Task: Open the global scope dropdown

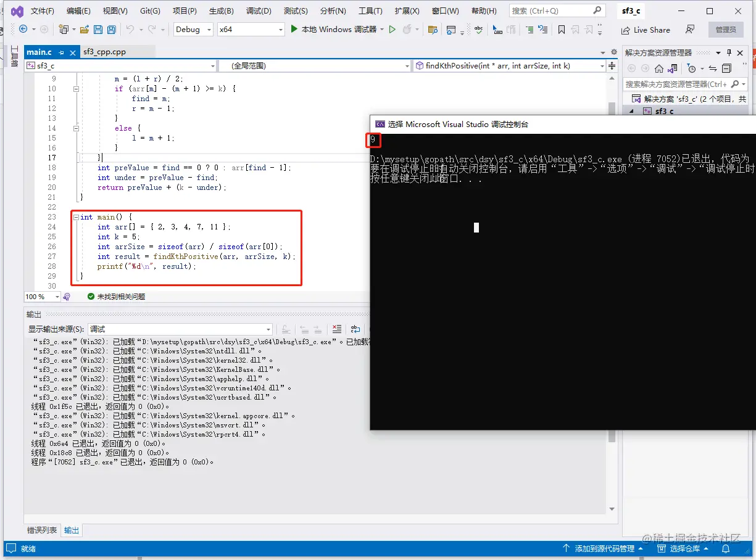Action: [315, 65]
